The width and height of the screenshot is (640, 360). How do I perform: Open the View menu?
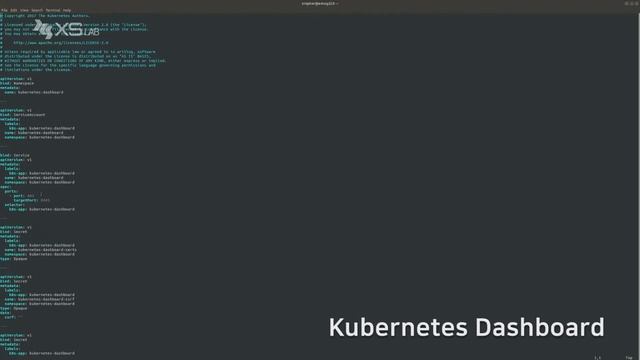24,10
